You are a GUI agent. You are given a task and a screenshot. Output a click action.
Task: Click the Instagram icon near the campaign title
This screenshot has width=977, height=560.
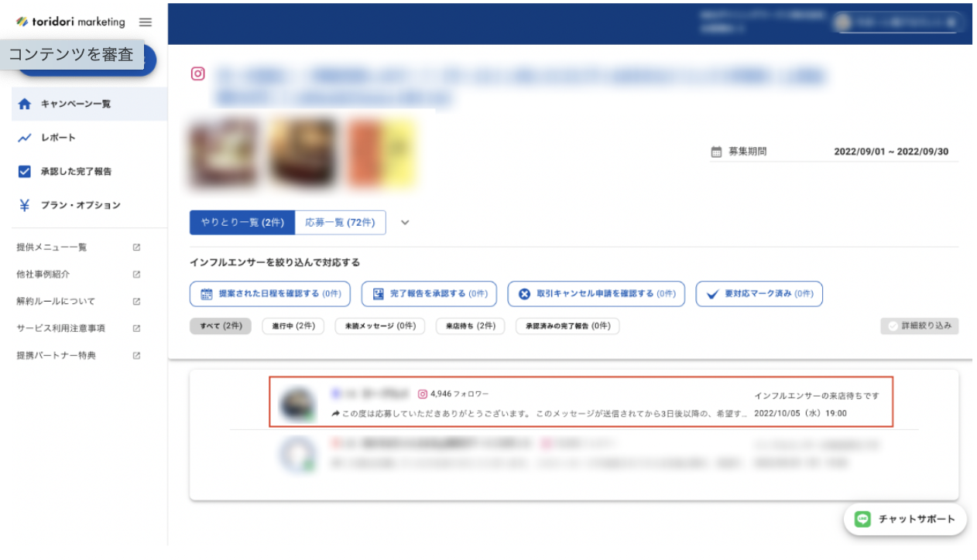click(198, 73)
